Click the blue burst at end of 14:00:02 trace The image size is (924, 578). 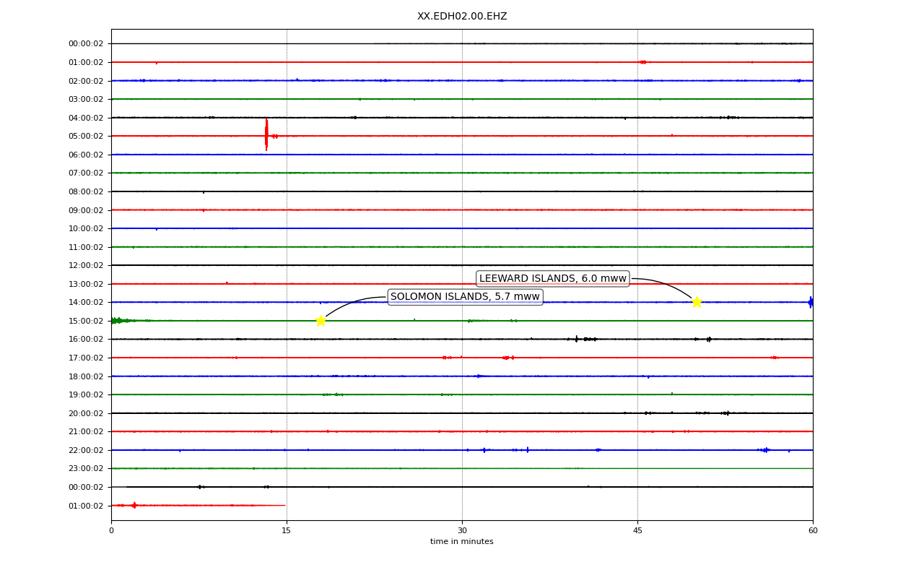(x=811, y=302)
